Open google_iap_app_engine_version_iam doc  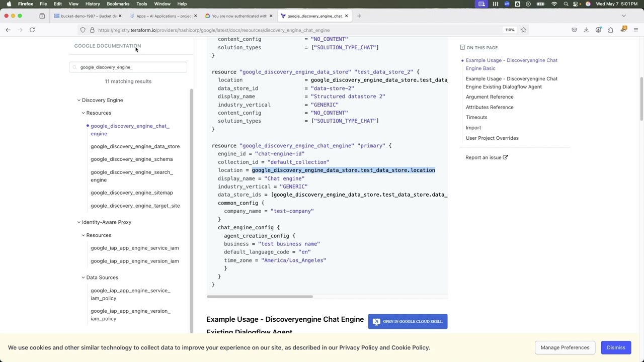(134, 261)
